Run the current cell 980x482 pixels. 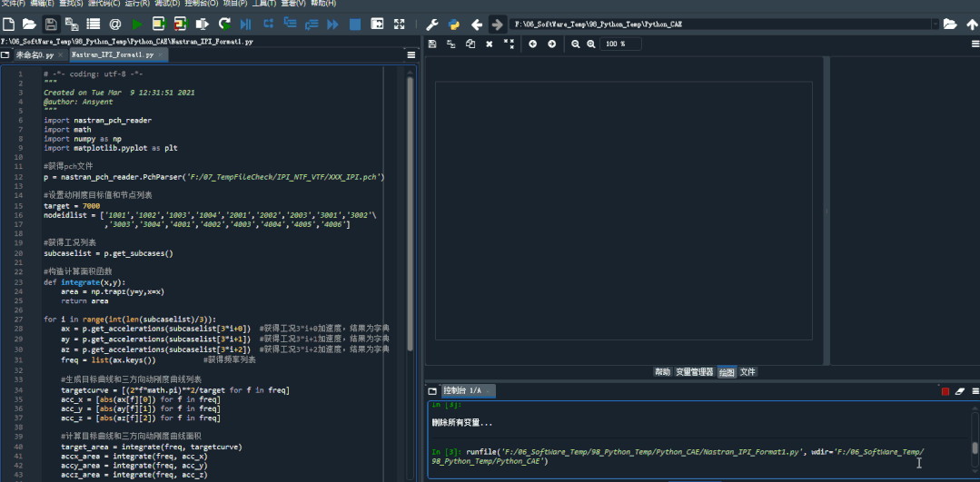click(x=159, y=25)
